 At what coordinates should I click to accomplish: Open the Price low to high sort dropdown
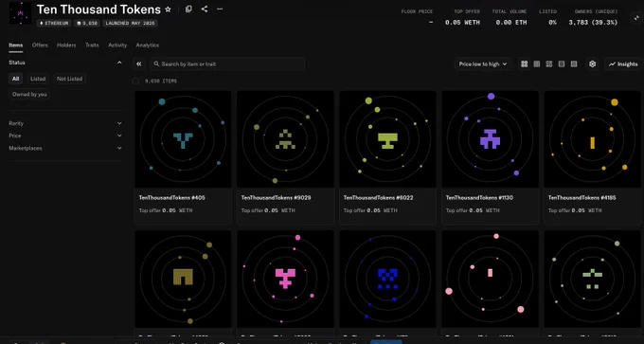click(483, 64)
